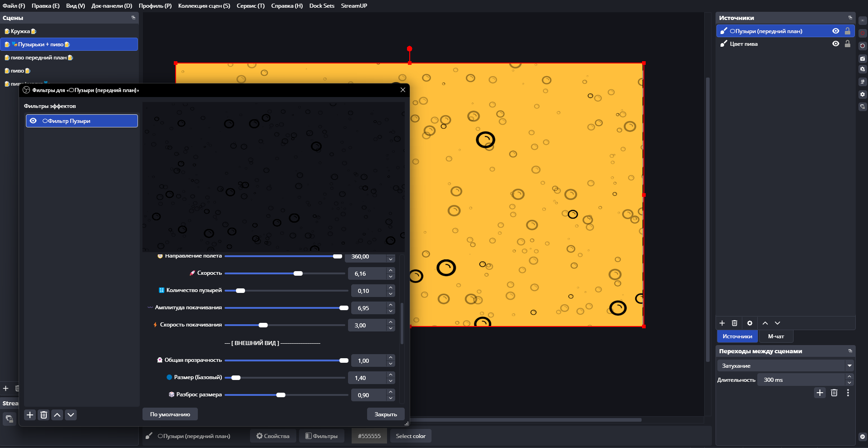Move filter down with arrow icon
Screen dimensions: 868x448
tap(71, 415)
